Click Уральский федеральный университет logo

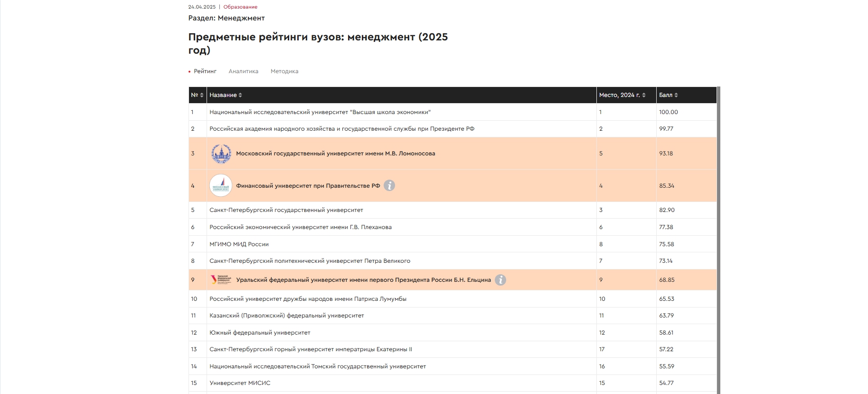pos(221,280)
